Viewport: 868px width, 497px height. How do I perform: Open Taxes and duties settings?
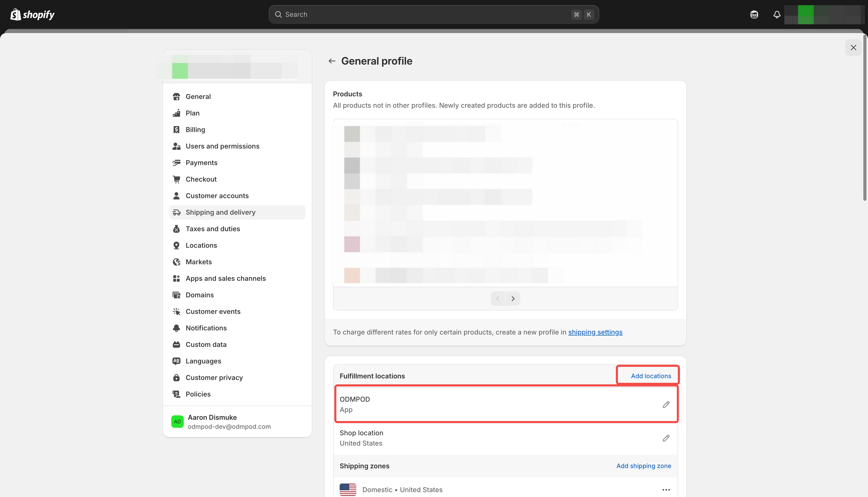(213, 229)
